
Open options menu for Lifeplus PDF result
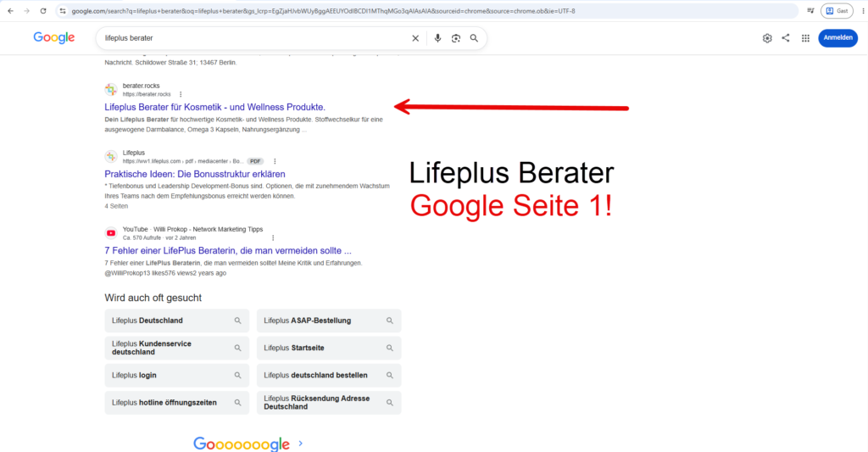275,161
